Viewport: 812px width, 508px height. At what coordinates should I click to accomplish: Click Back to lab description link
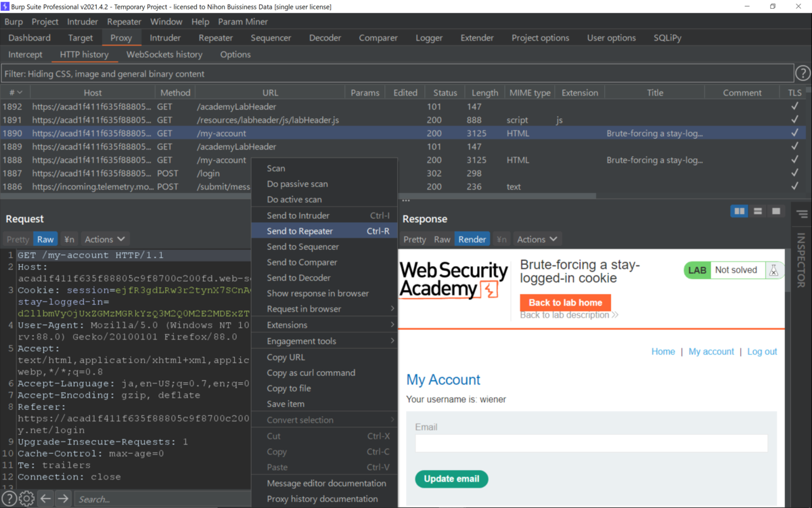(x=569, y=315)
